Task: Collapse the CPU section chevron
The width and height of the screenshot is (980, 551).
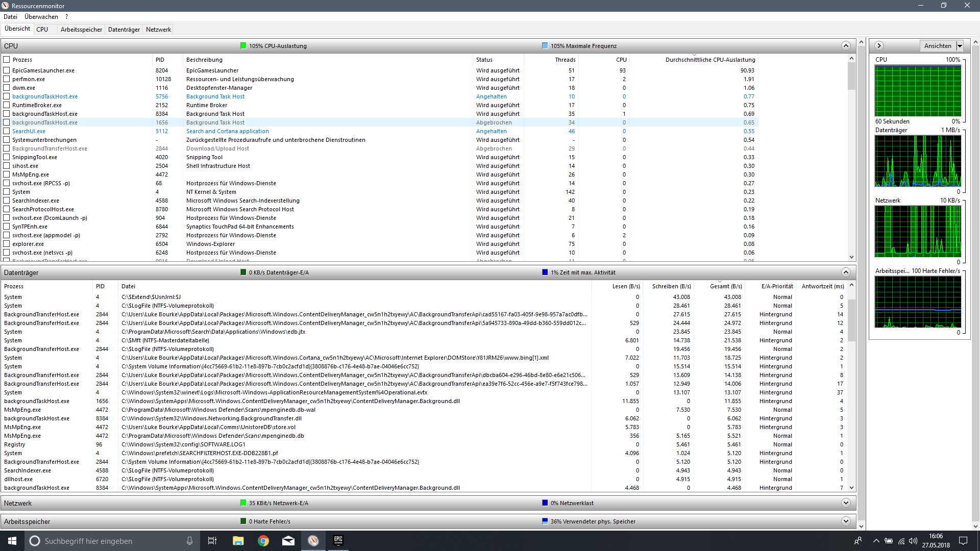Action: click(846, 46)
